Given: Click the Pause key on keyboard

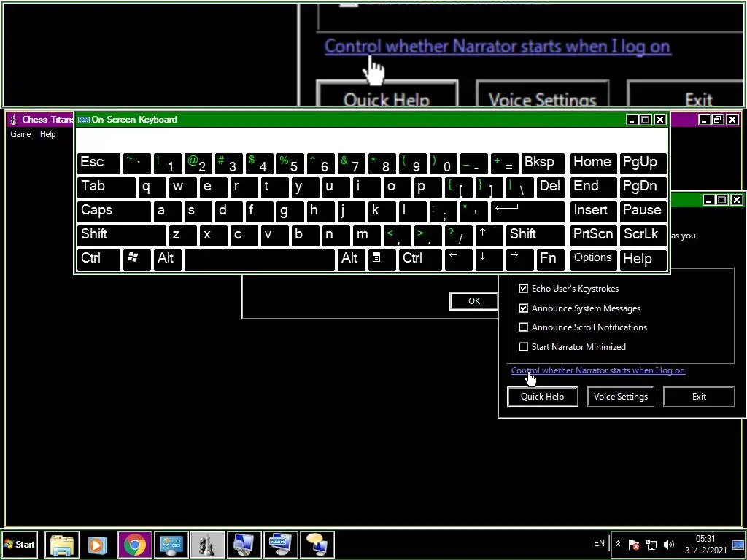Looking at the screenshot, I should [643, 211].
